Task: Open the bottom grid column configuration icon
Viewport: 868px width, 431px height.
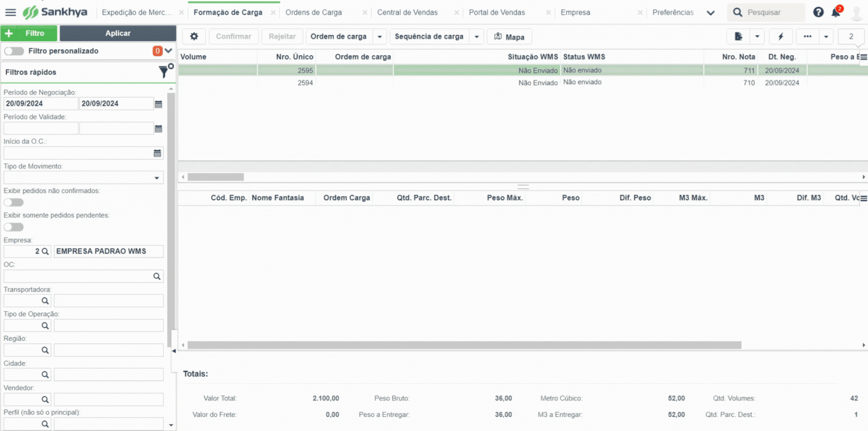Action: tap(863, 198)
